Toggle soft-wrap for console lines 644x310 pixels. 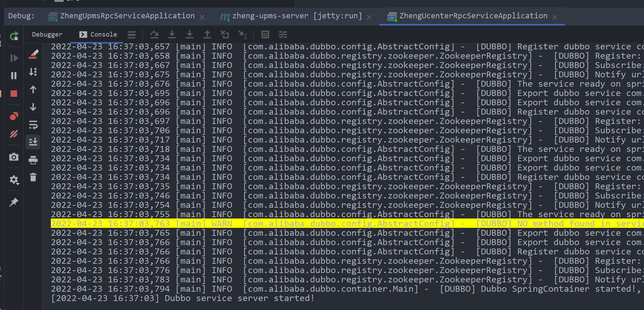[x=33, y=125]
